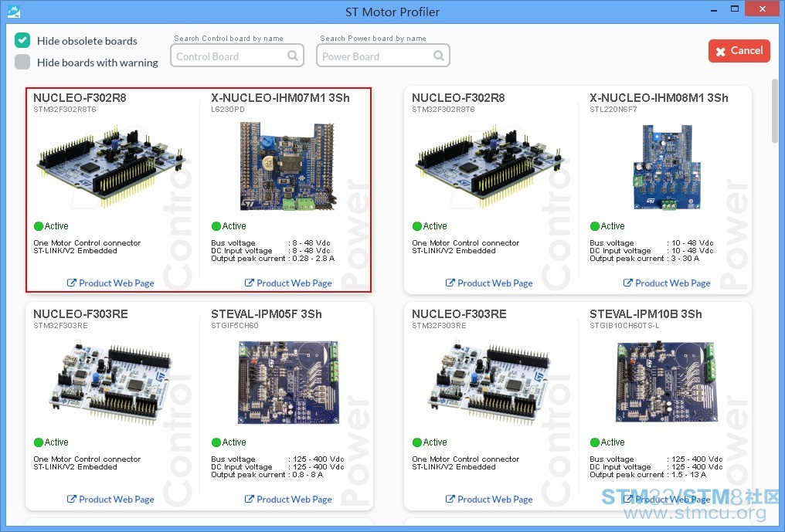Click the vertical scrollbar thumb

[x=775, y=111]
